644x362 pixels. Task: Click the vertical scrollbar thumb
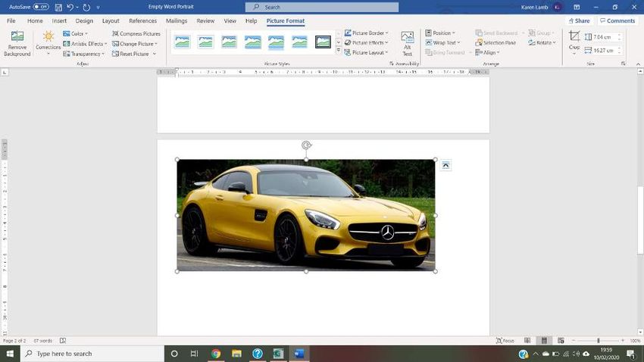point(640,221)
